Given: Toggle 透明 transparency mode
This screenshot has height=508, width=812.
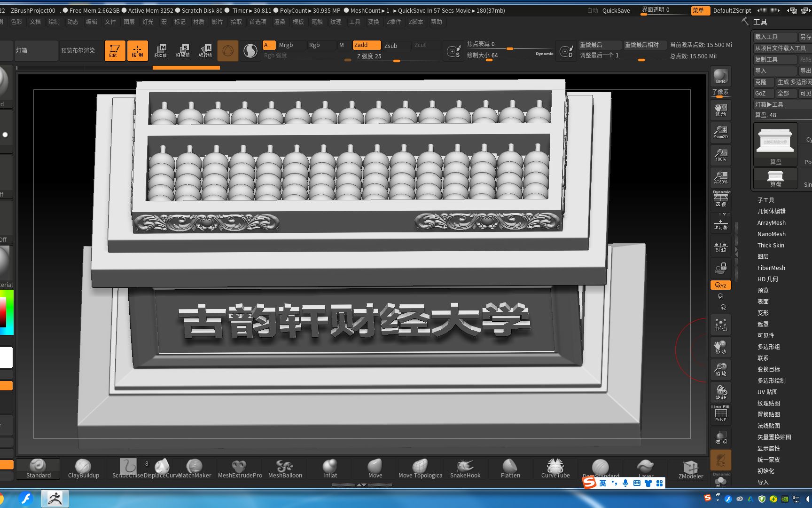Looking at the screenshot, I should [720, 437].
